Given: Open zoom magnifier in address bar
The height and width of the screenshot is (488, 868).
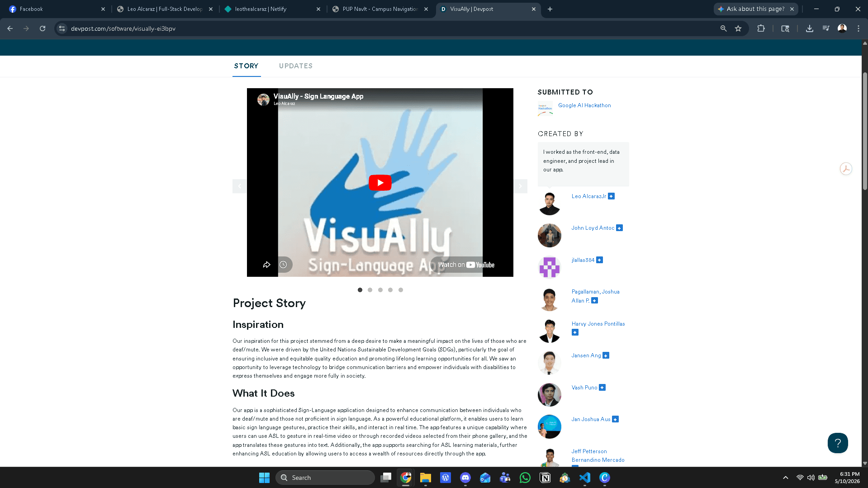Looking at the screenshot, I should click(724, 28).
